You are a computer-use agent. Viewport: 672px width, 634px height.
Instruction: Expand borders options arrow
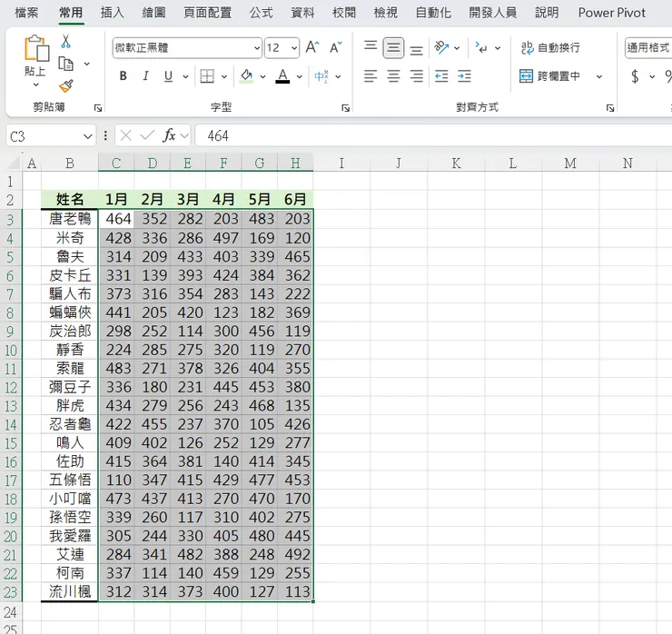pos(224,76)
